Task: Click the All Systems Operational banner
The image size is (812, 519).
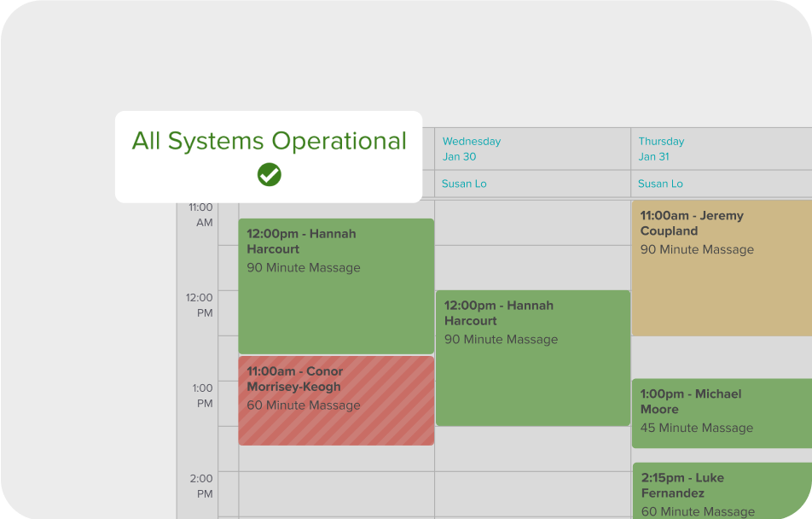Action: pos(269,141)
